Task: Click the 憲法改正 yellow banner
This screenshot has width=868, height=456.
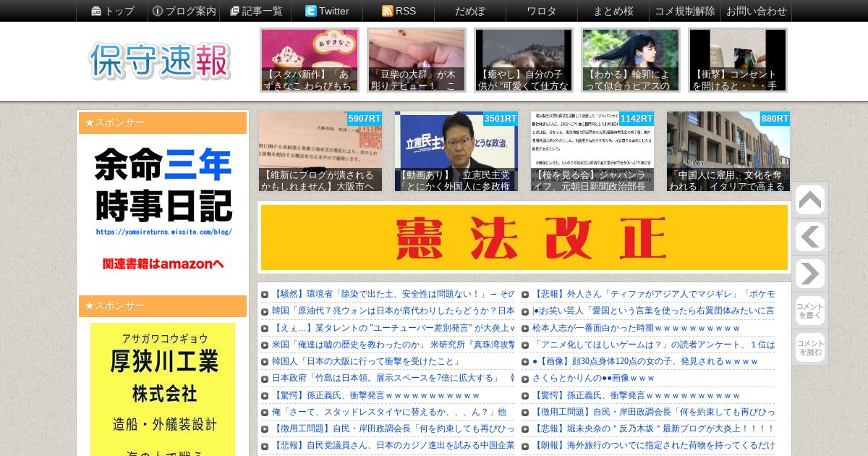Action: click(x=524, y=237)
